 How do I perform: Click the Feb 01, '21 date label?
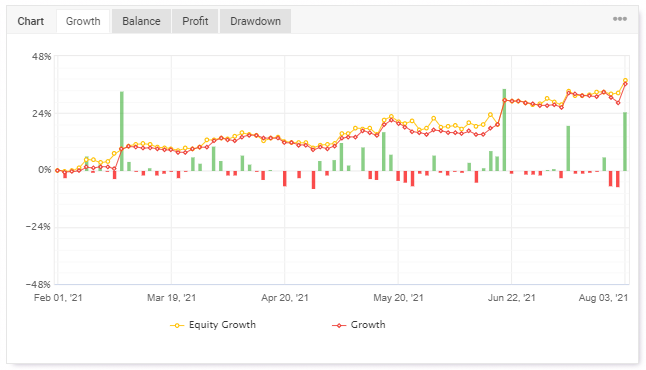pos(58,297)
